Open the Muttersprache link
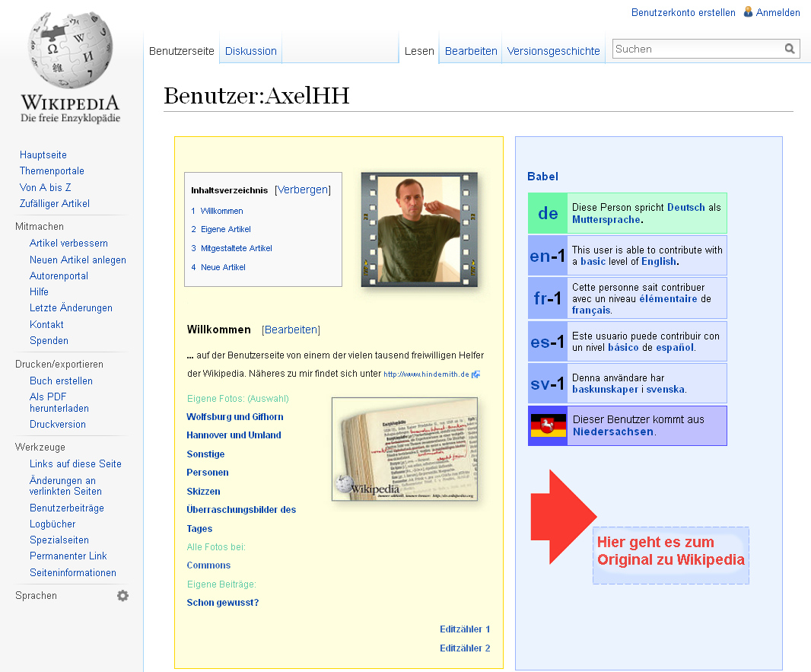The height and width of the screenshot is (672, 811). click(x=606, y=220)
